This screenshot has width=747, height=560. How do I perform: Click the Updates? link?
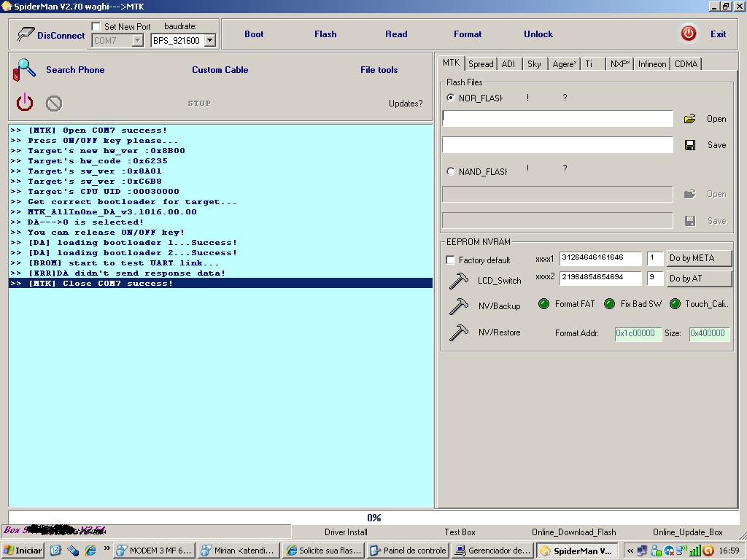[x=406, y=104]
